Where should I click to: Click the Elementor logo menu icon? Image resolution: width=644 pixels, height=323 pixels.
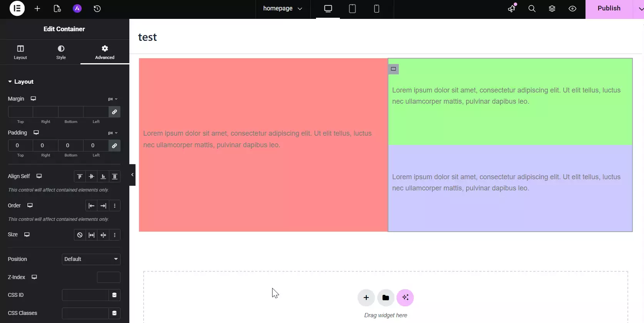click(17, 8)
